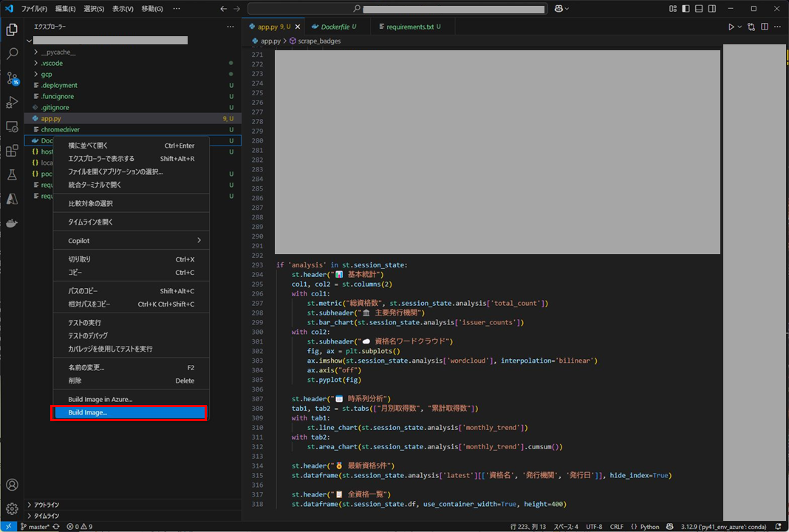This screenshot has height=532, width=789.
Task: Expand the アウトライン section
Action: point(46,505)
